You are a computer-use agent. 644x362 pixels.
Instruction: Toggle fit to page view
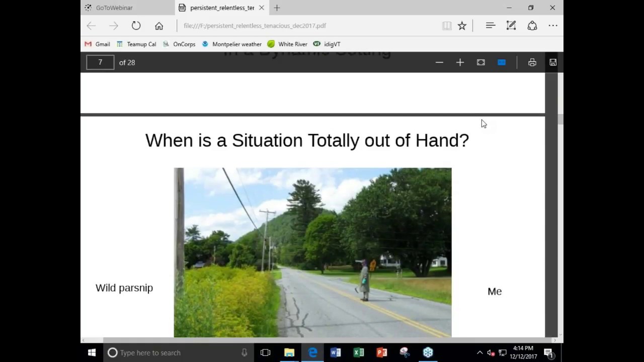(x=481, y=62)
